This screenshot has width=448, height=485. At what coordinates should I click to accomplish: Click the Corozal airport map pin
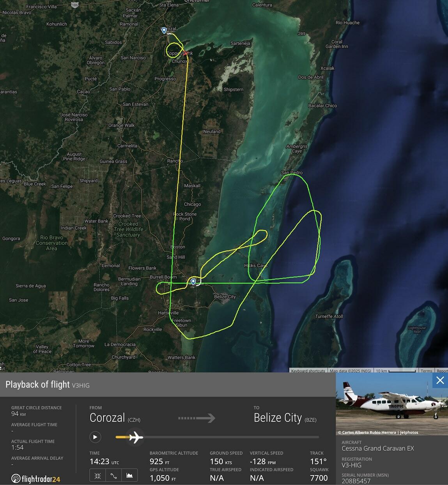[x=164, y=30]
